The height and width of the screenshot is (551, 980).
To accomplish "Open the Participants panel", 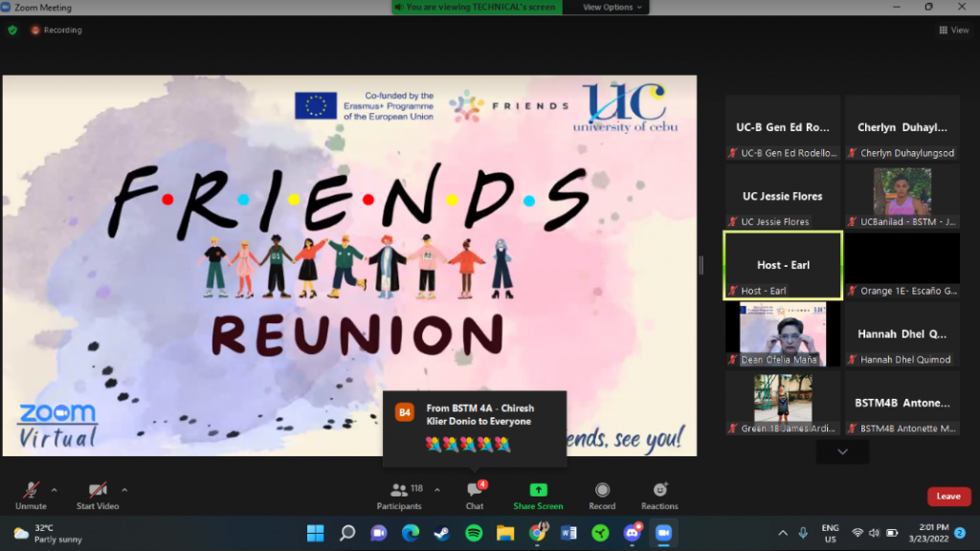I will pos(400,496).
